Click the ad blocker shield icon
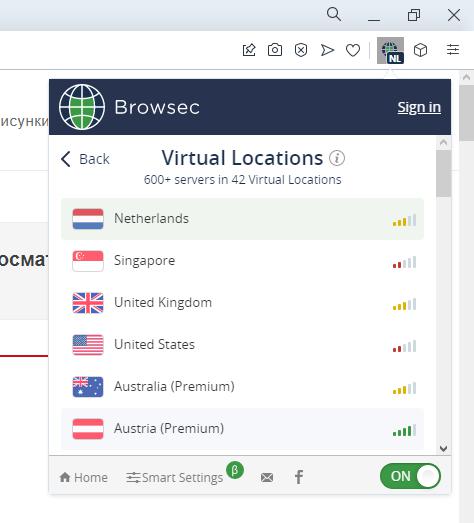This screenshot has height=523, width=474. tap(301, 50)
